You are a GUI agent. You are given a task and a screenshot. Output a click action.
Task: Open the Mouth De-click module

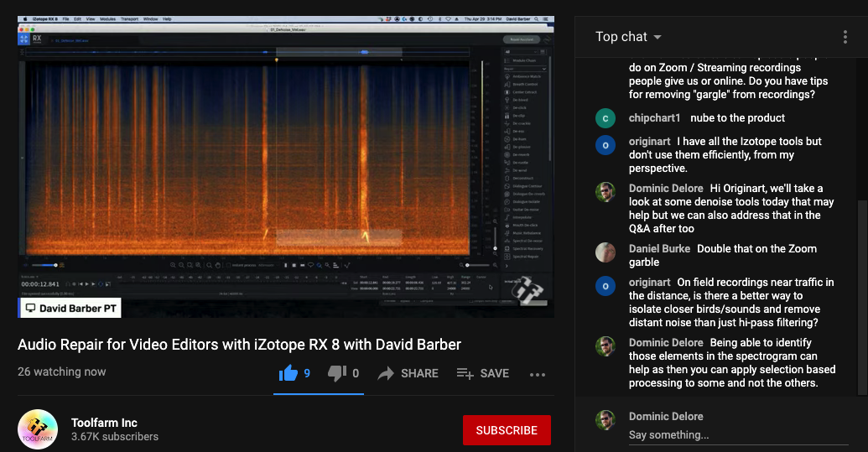tap(522, 226)
